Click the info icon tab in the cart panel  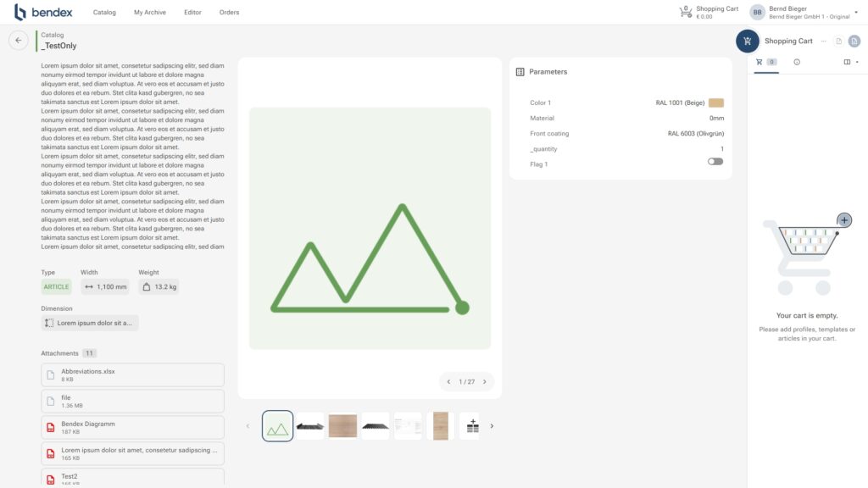797,62
